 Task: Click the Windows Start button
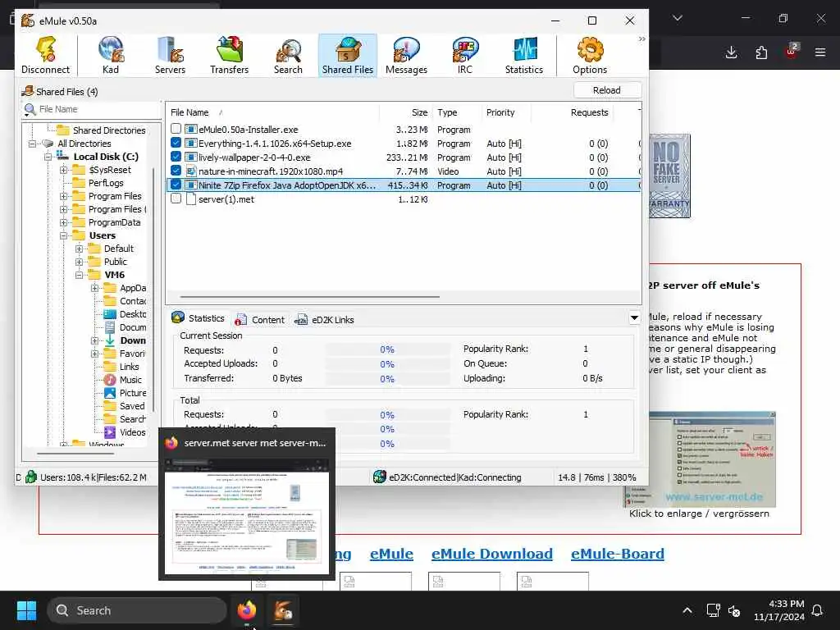[x=26, y=610]
